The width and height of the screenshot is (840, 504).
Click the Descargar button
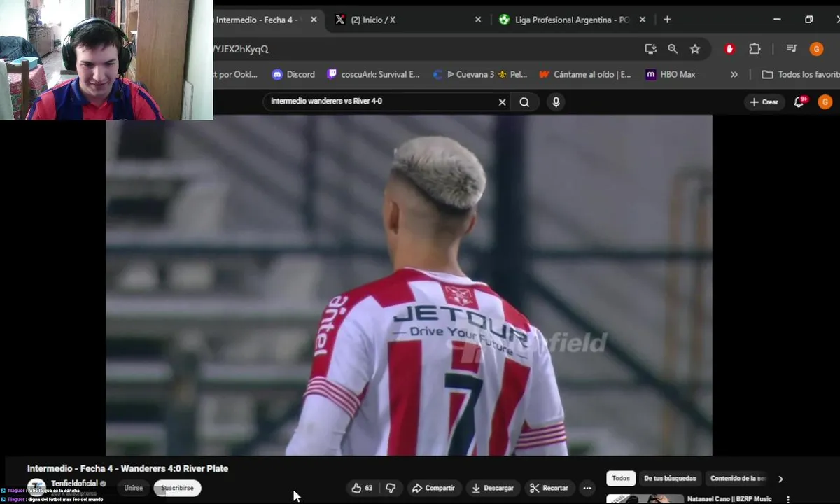[493, 488]
